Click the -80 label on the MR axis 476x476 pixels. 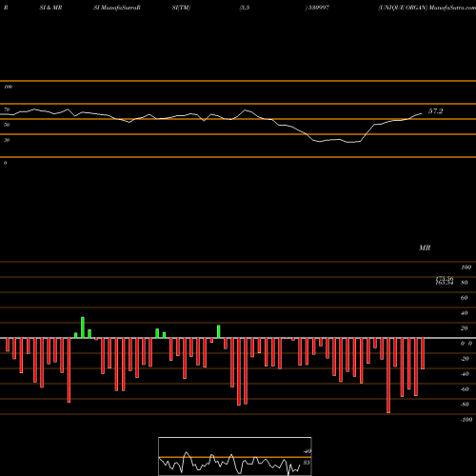click(x=465, y=405)
